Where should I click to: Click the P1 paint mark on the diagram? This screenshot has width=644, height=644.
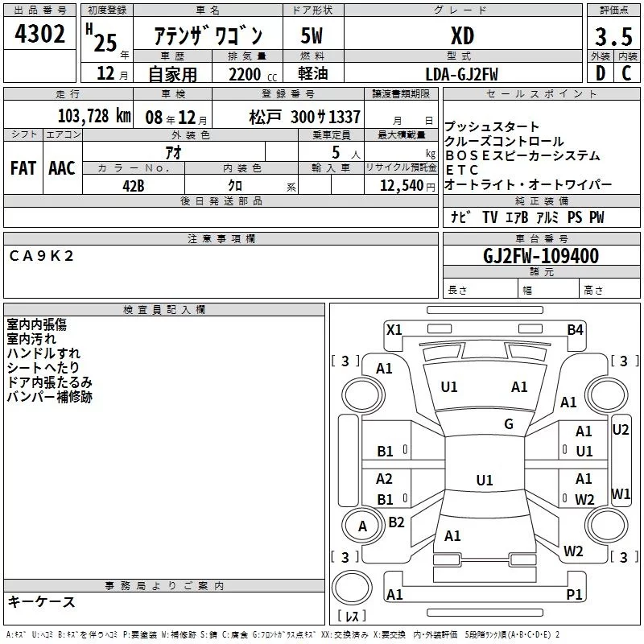tap(574, 594)
